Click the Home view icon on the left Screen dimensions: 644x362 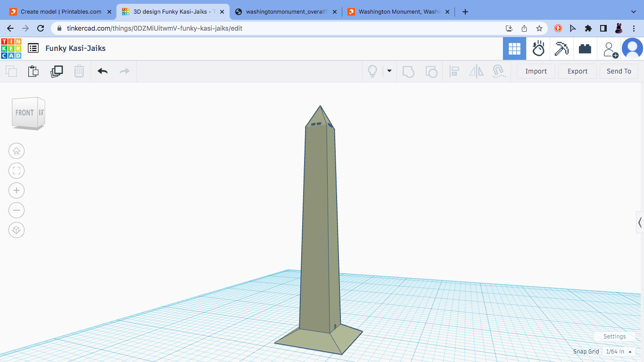pos(17,151)
